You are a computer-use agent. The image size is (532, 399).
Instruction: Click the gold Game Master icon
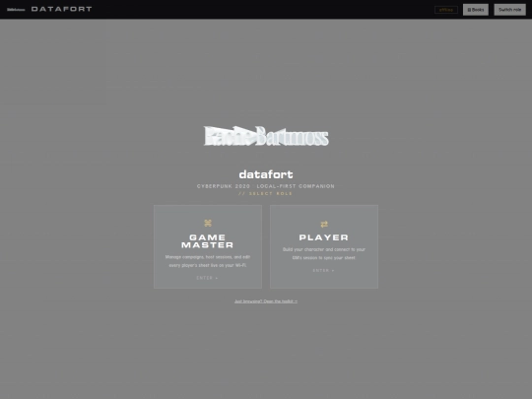tap(208, 223)
